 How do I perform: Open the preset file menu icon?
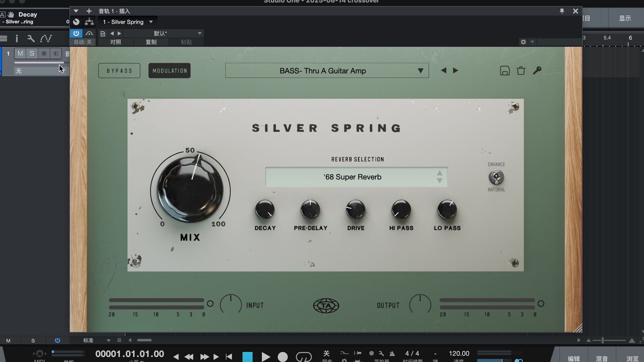tap(103, 34)
